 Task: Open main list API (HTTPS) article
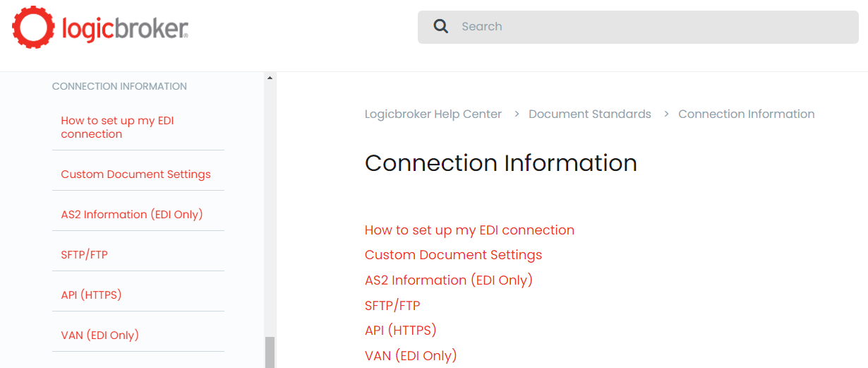(x=401, y=331)
